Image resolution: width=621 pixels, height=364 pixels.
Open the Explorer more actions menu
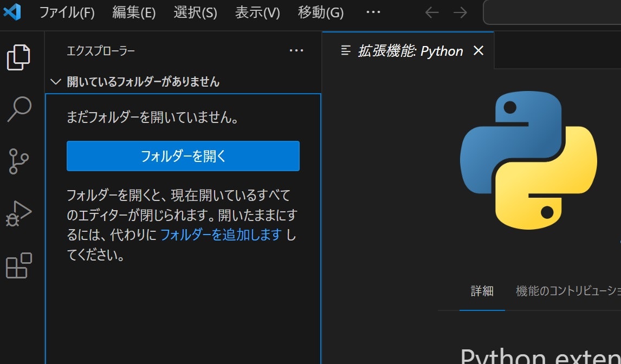[296, 50]
